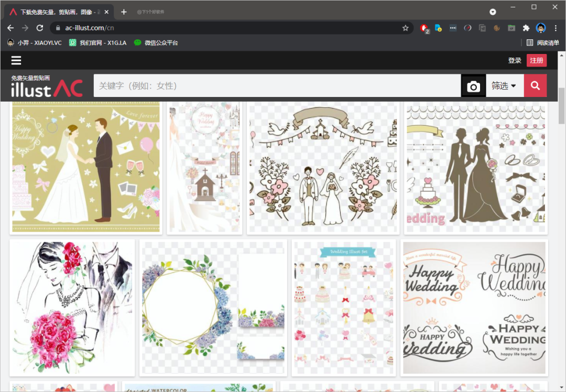Open the watercolor bride with red roses thumbnail
The width and height of the screenshot is (566, 392).
pos(72,308)
